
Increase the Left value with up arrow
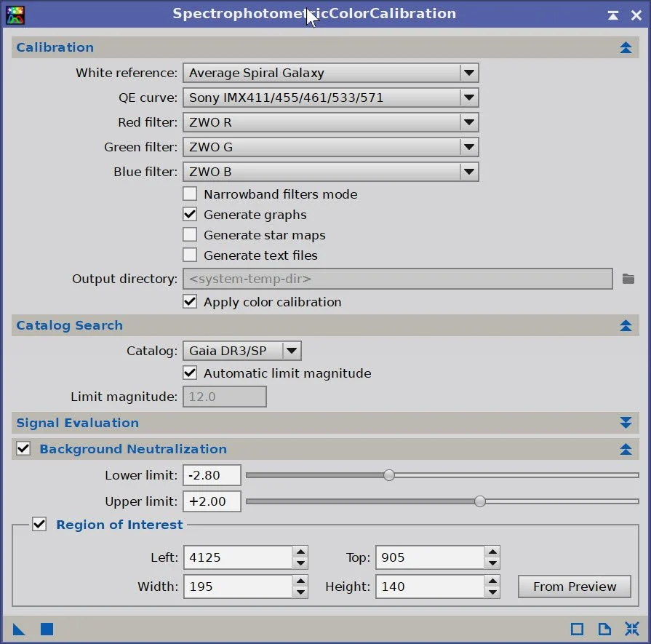300,552
